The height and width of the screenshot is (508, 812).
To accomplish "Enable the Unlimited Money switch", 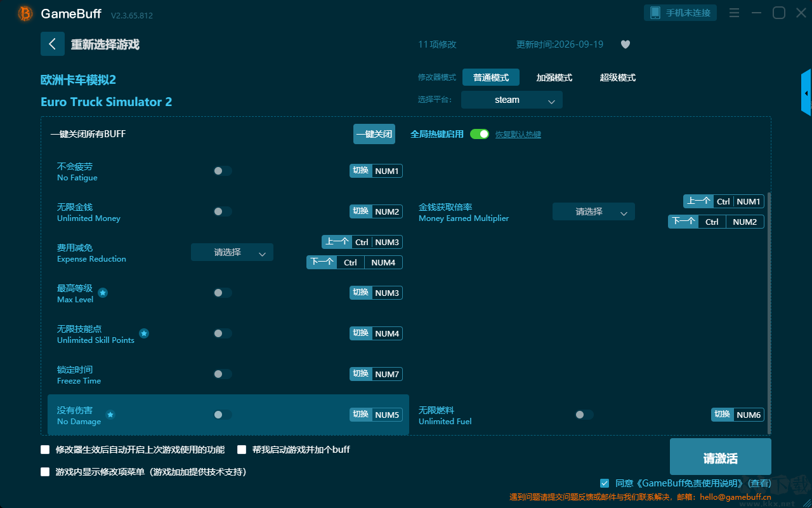I will (x=223, y=211).
